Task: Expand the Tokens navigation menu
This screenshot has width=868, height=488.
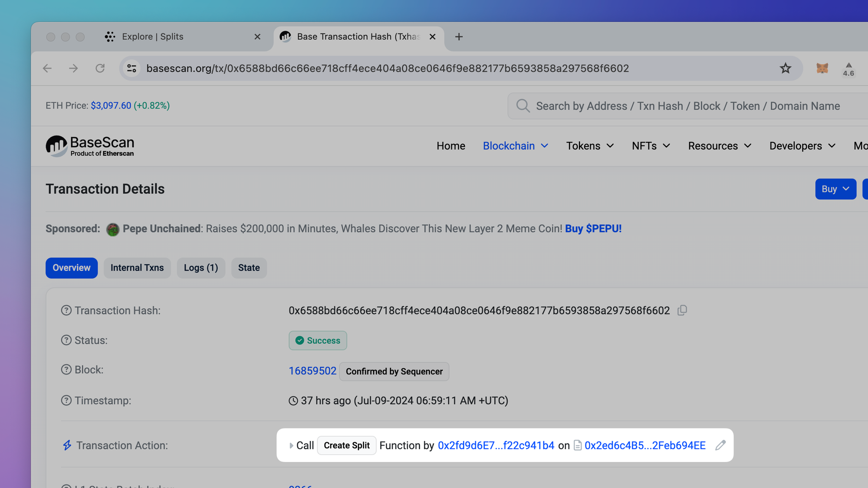Action: [589, 146]
